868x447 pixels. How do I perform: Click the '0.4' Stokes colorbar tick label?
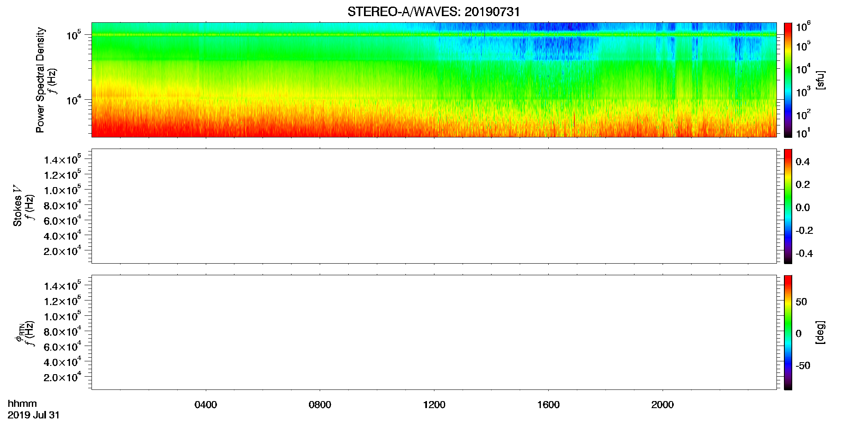pos(803,162)
